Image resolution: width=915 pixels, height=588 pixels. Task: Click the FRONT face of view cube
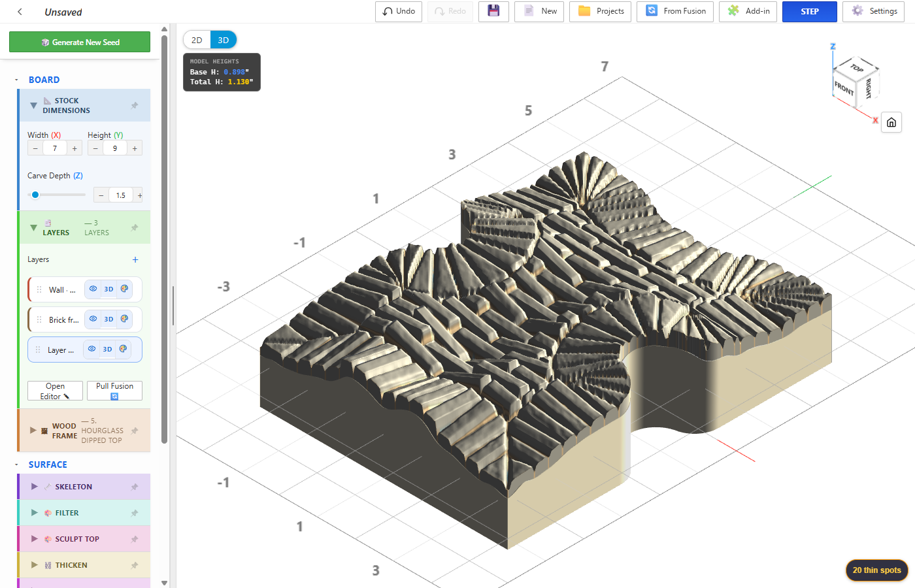(844, 88)
